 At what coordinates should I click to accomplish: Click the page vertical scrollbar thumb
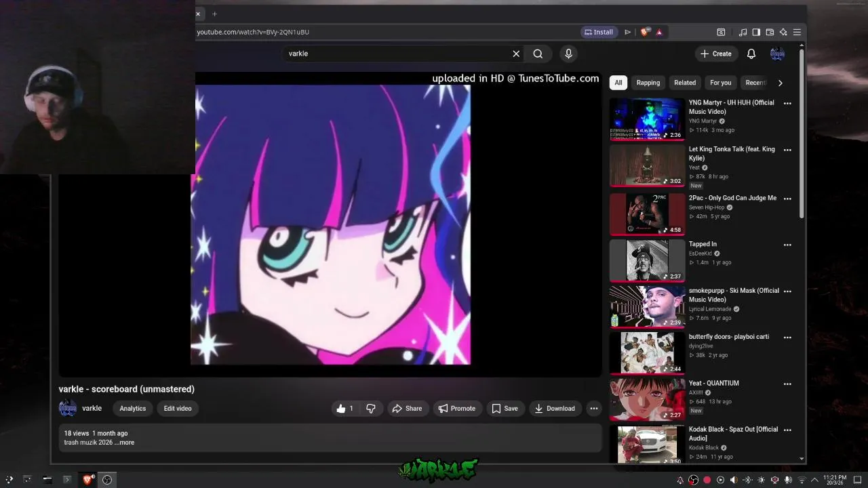802,132
